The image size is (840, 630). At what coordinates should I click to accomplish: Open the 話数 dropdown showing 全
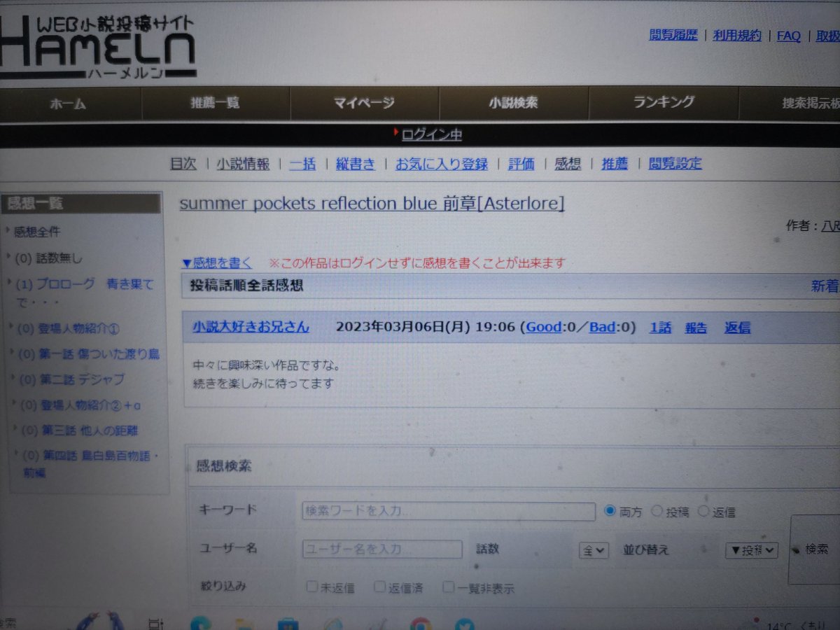(x=595, y=550)
